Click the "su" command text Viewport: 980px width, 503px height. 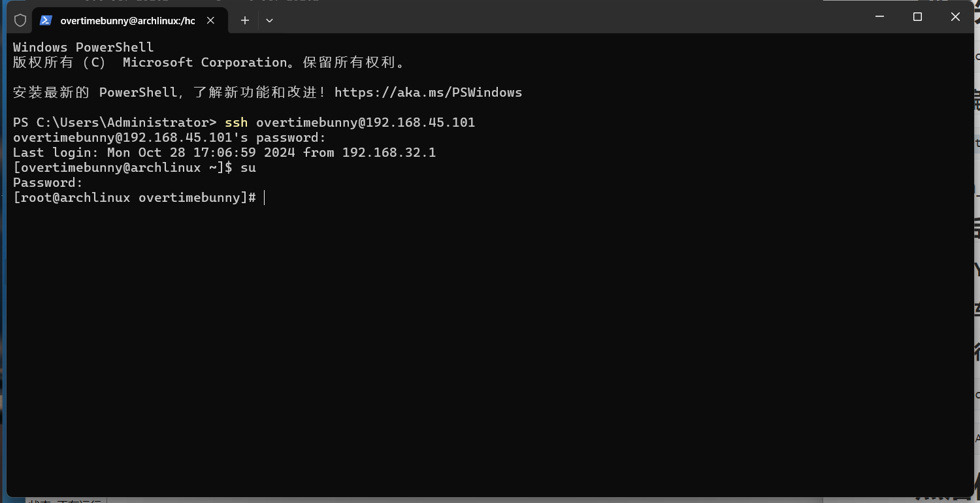point(248,168)
